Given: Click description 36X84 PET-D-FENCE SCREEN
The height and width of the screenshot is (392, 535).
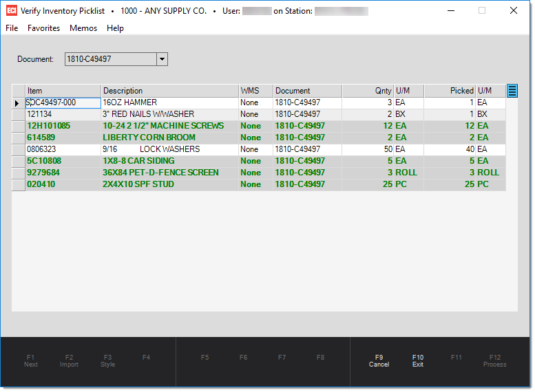Looking at the screenshot, I should pyautogui.click(x=170, y=173).
